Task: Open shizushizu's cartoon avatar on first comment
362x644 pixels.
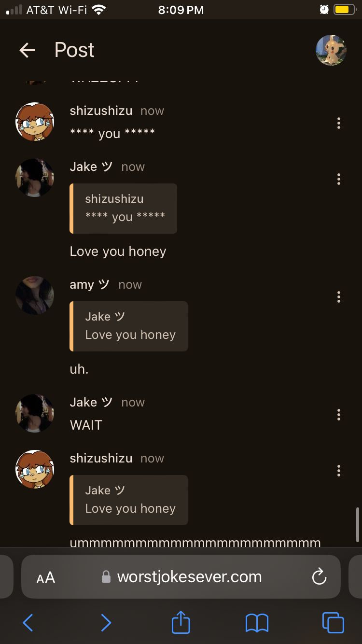Action: click(x=35, y=122)
